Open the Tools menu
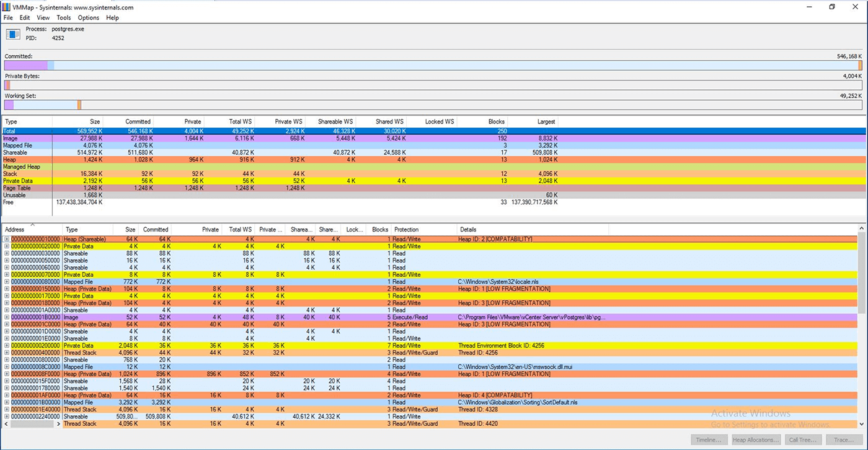Image resolution: width=868 pixels, height=450 pixels. pyautogui.click(x=63, y=17)
